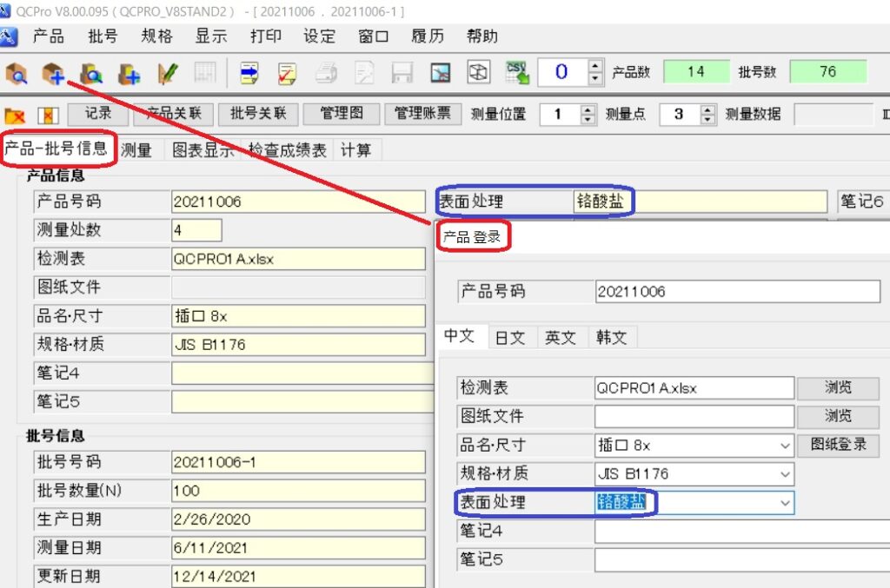Click the 产品号码 input field in dialog
The height and width of the screenshot is (588, 890).
point(737,292)
